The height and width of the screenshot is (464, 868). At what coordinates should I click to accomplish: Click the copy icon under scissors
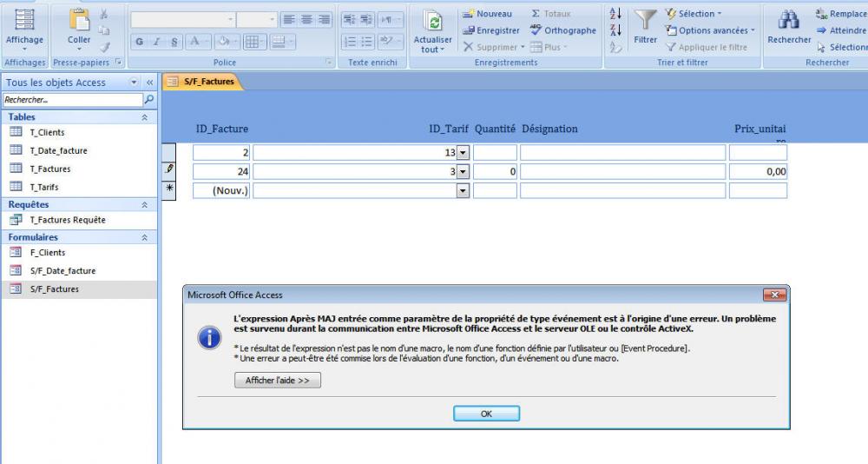[x=104, y=30]
